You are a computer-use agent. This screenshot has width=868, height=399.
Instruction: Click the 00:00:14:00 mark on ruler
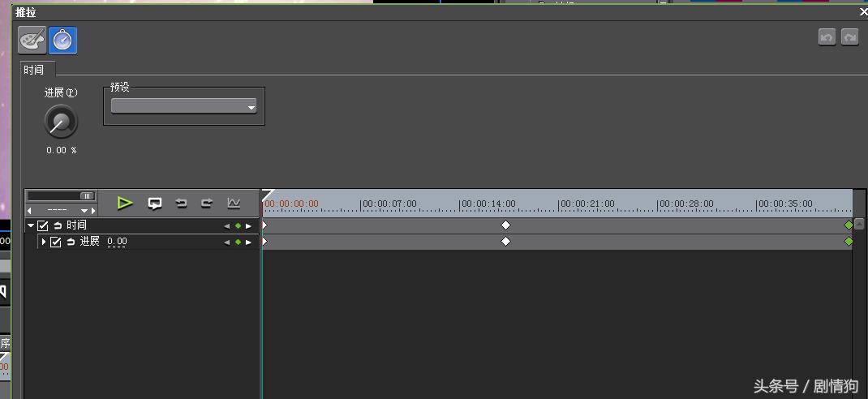tap(489, 204)
